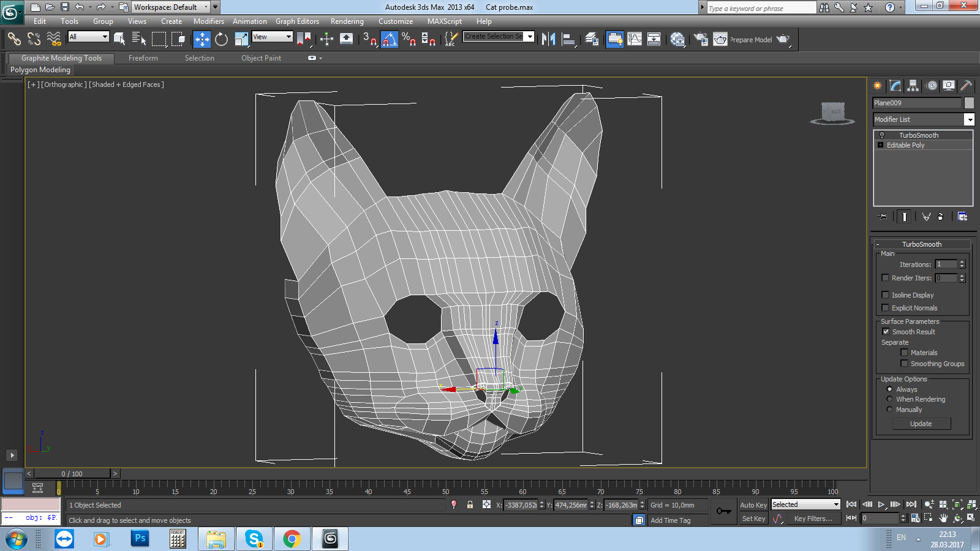This screenshot has width=980, height=551.
Task: Open the Hierarchy panel tab icon
Action: tap(913, 86)
